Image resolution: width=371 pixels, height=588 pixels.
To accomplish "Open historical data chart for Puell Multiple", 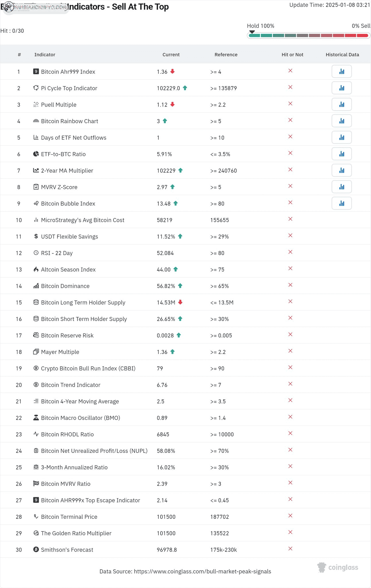I will pyautogui.click(x=341, y=105).
